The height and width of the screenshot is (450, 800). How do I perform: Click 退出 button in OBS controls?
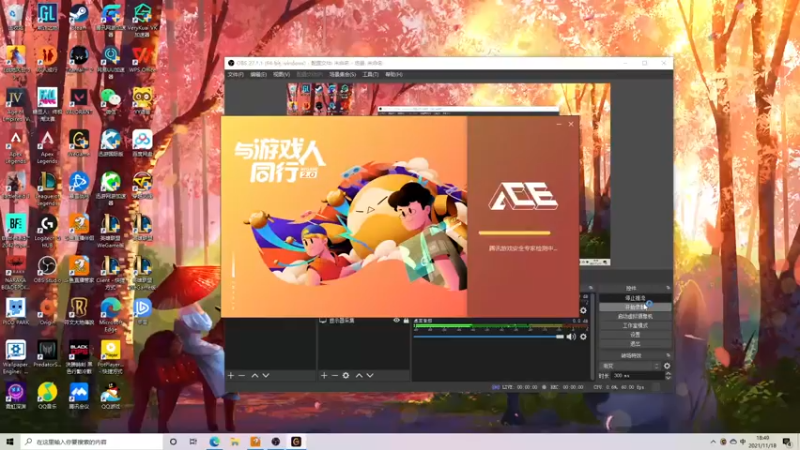point(635,344)
